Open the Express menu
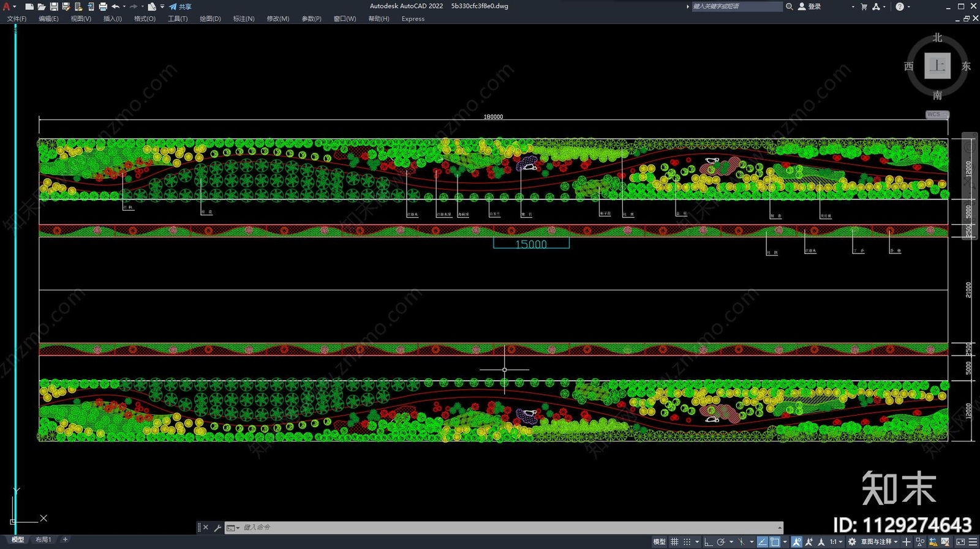980x549 pixels. pos(413,19)
